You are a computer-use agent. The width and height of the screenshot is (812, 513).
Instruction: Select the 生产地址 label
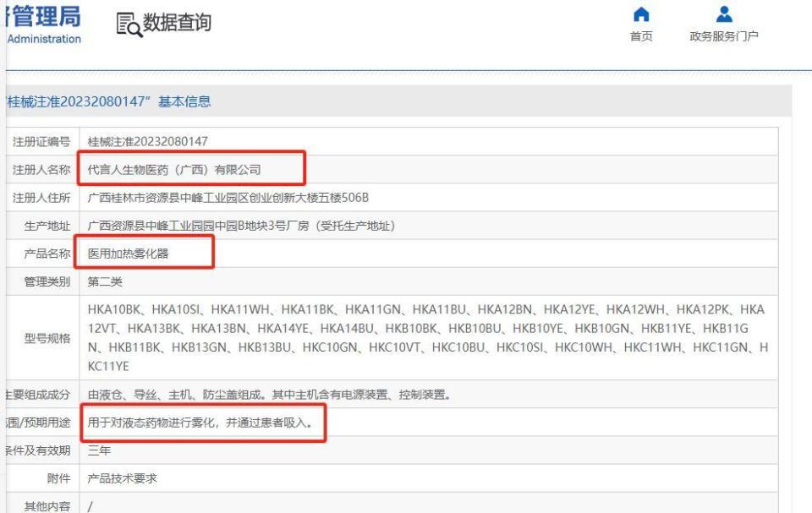[47, 226]
